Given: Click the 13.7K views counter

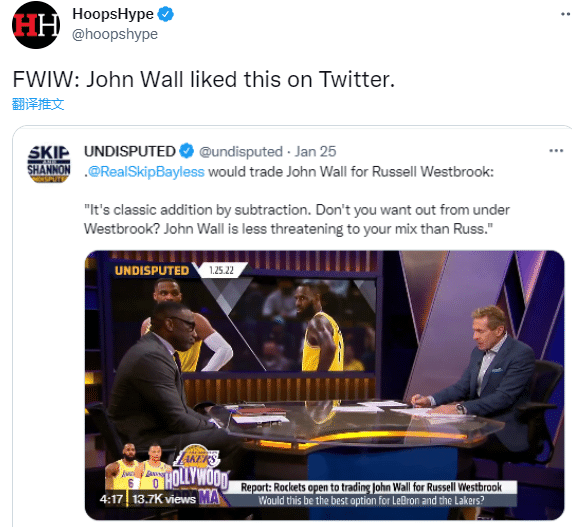Looking at the screenshot, I should pos(164,499).
